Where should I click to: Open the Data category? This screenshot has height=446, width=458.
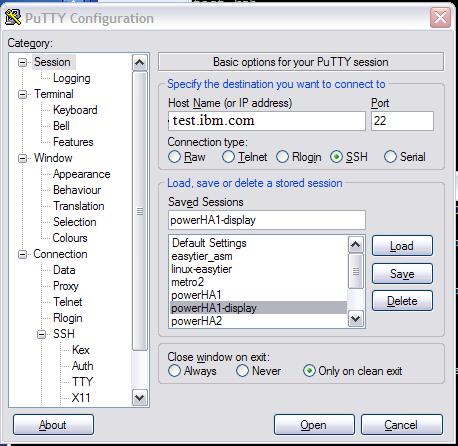64,270
